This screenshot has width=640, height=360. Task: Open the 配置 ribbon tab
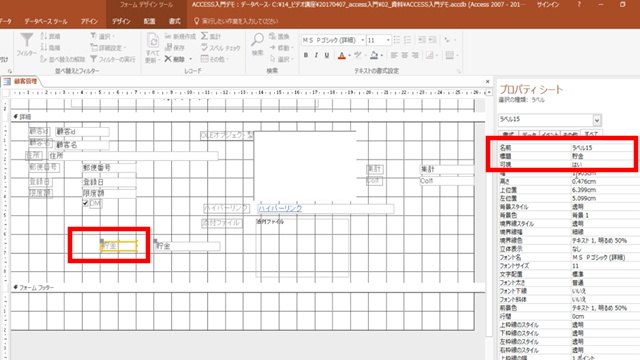pos(149,21)
